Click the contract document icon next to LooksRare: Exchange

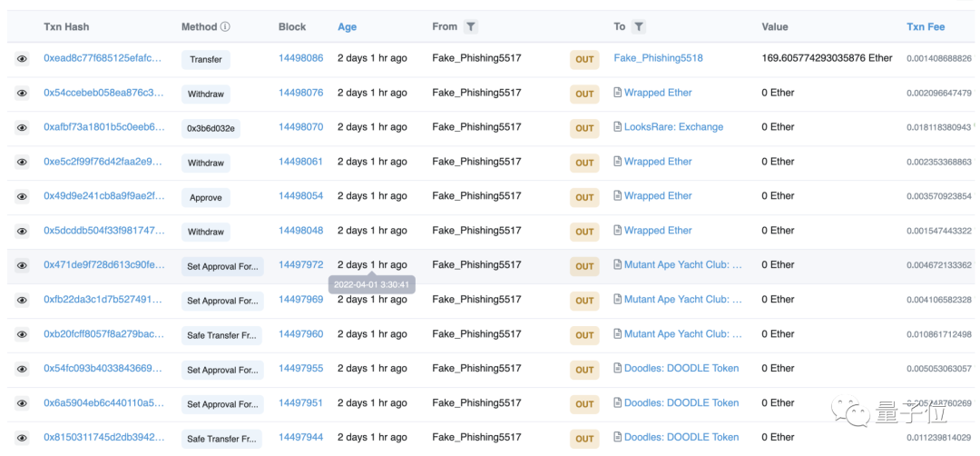pyautogui.click(x=618, y=127)
